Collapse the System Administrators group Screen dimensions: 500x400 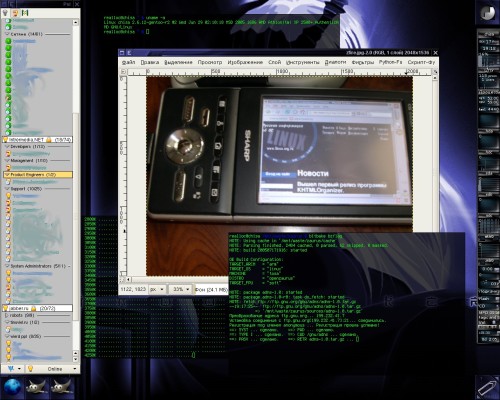[x=7, y=266]
